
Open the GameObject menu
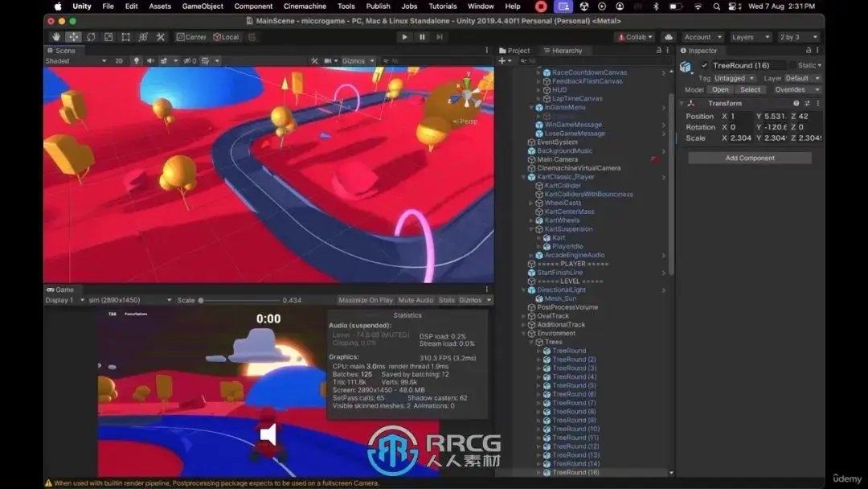[x=203, y=6]
